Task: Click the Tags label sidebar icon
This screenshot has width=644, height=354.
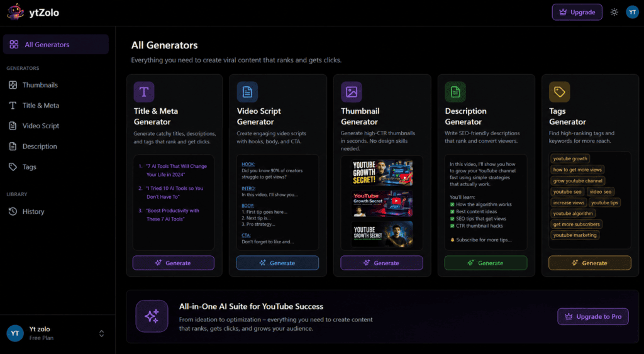Action: click(x=13, y=167)
